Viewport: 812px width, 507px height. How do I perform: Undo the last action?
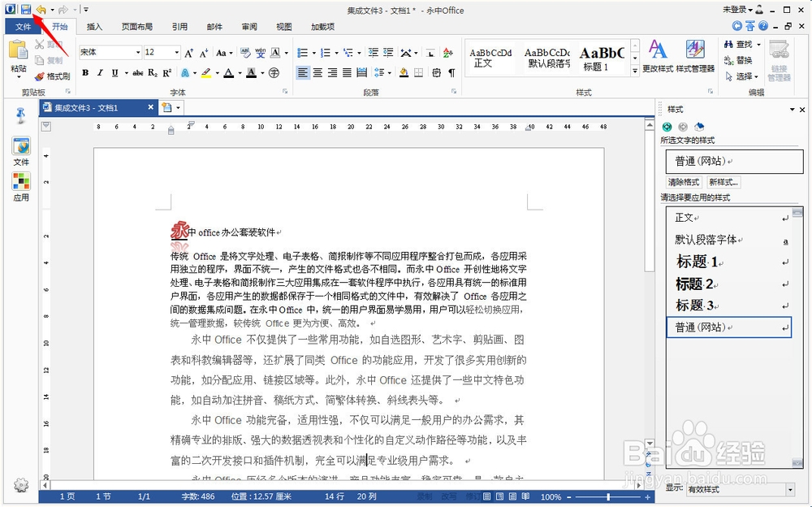tap(41, 9)
